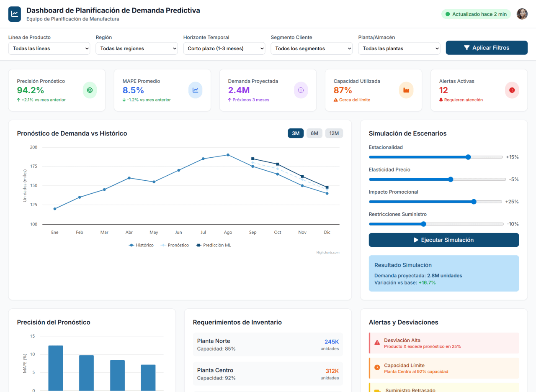Viewport: 536px width, 392px height.
Task: Click the bell icon beside Requieren atención
Action: pos(441,100)
